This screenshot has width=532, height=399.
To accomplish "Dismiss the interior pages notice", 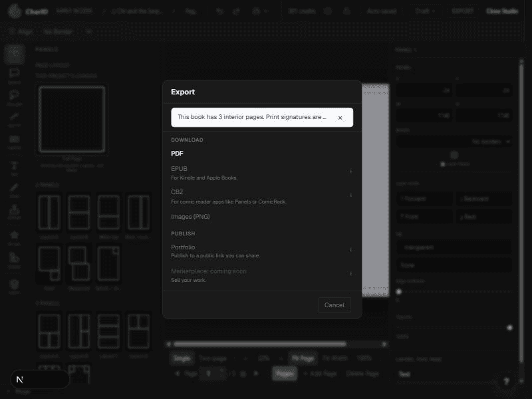I will tap(340, 118).
